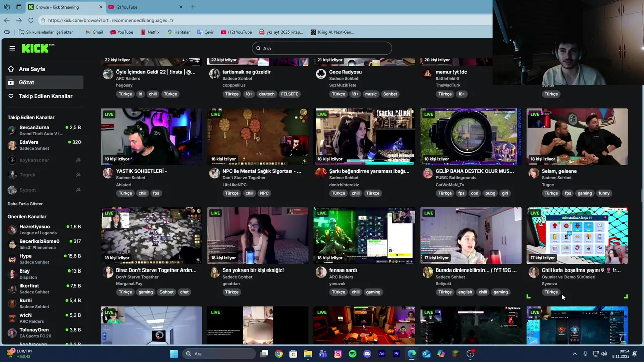
Task: Open TolunayOren recommended channel
Action: coord(44,333)
